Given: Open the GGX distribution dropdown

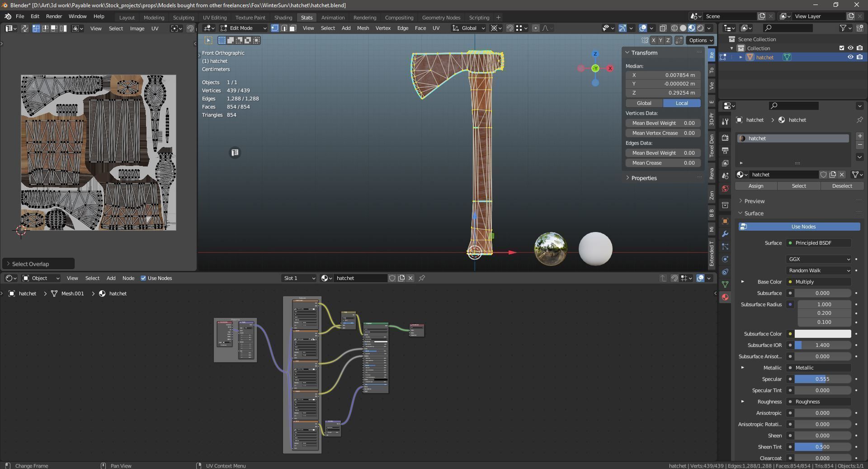Looking at the screenshot, I should (x=819, y=259).
